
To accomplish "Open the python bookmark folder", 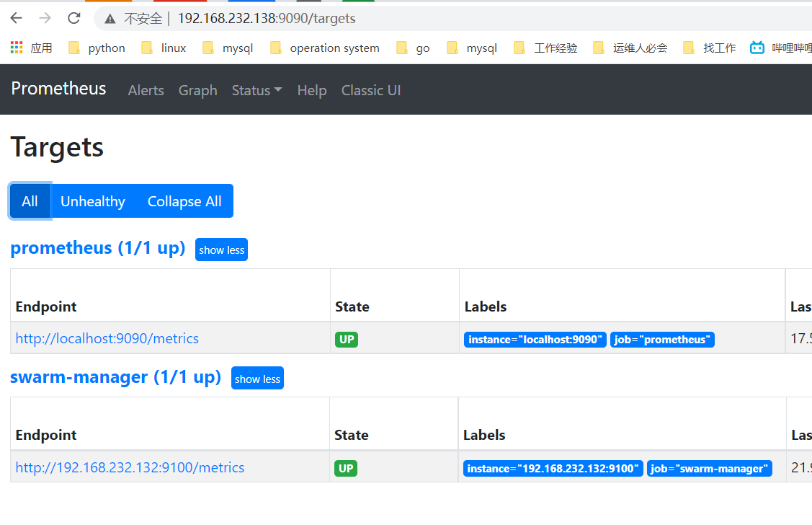I will [97, 48].
